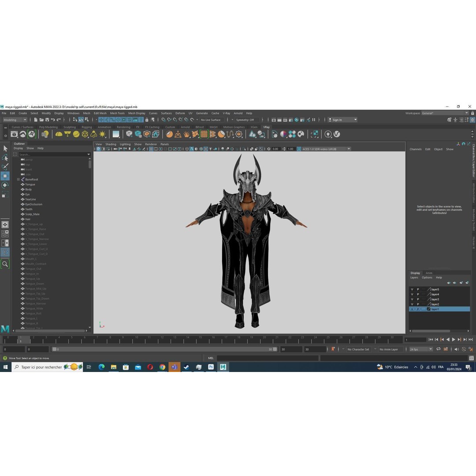Click the V-Ray dome light shelf icon
The image size is (476, 476).
[59, 134]
